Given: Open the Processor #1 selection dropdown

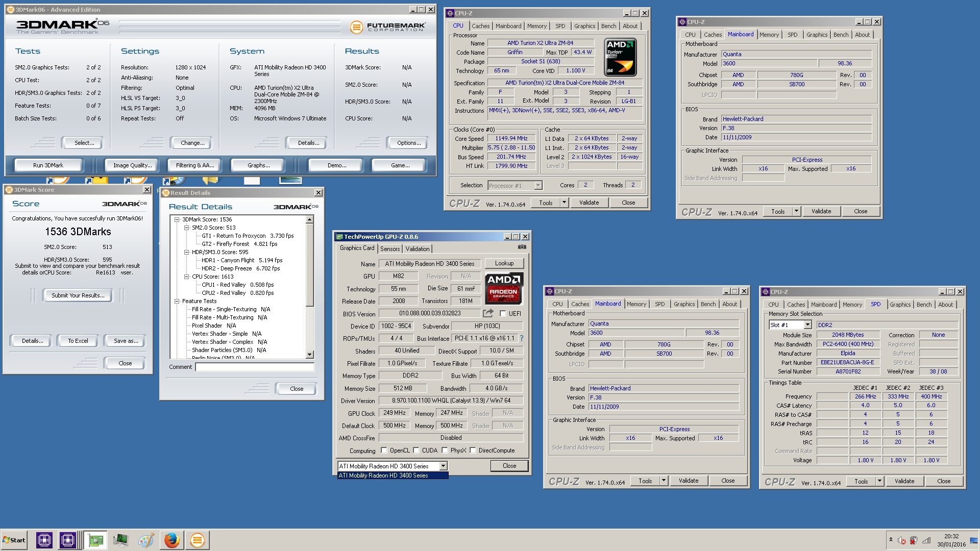Looking at the screenshot, I should pos(538,186).
